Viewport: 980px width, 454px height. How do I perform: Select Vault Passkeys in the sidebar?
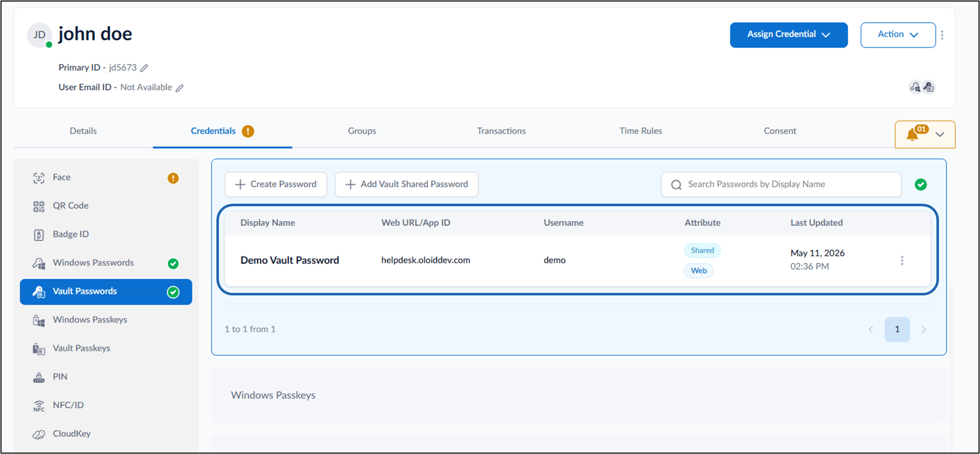pyautogui.click(x=106, y=348)
